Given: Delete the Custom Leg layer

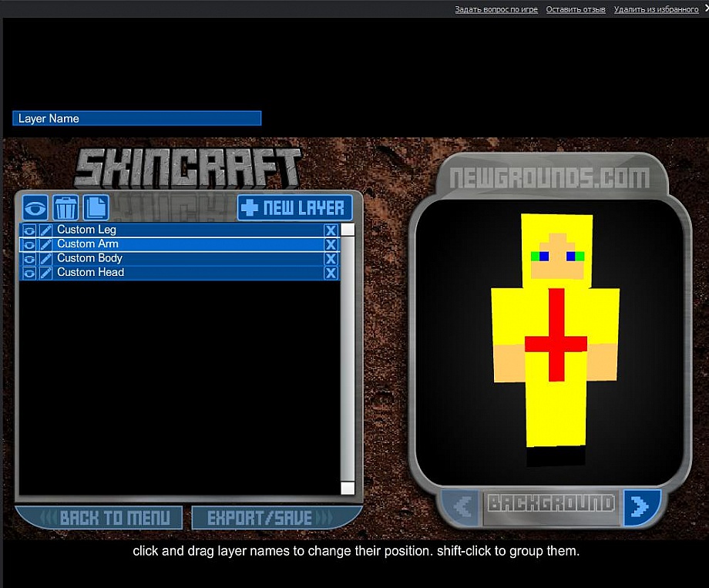Looking at the screenshot, I should point(331,230).
